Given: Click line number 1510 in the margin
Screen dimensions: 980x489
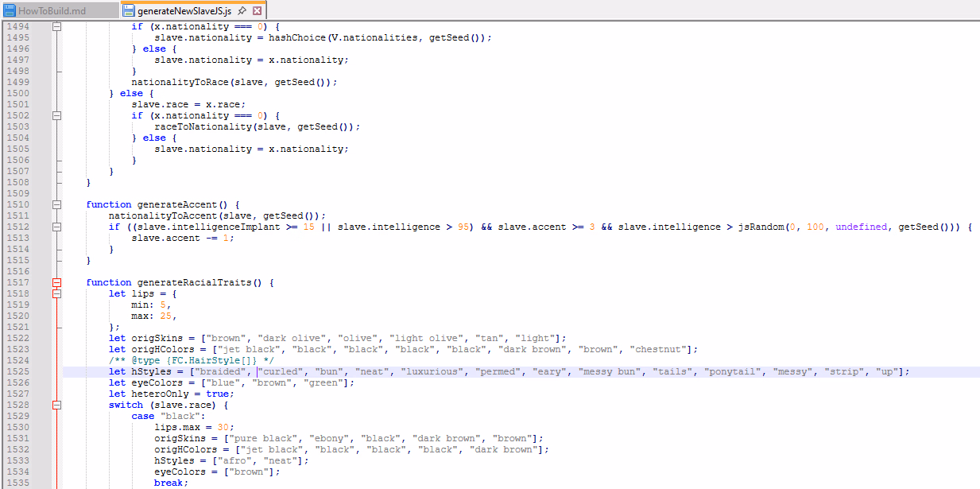Looking at the screenshot, I should point(17,204).
